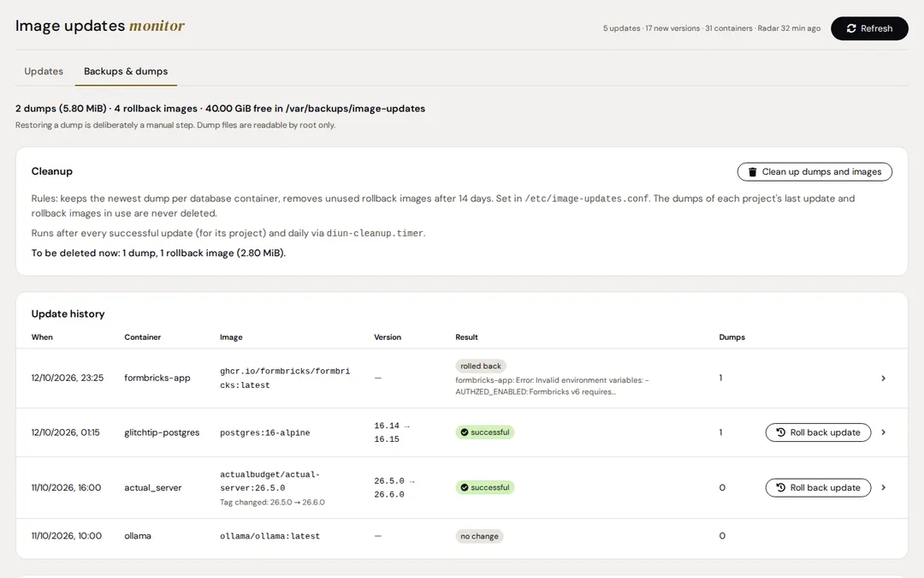Click the 'Container' column header
This screenshot has width=924, height=578.
pyautogui.click(x=143, y=337)
